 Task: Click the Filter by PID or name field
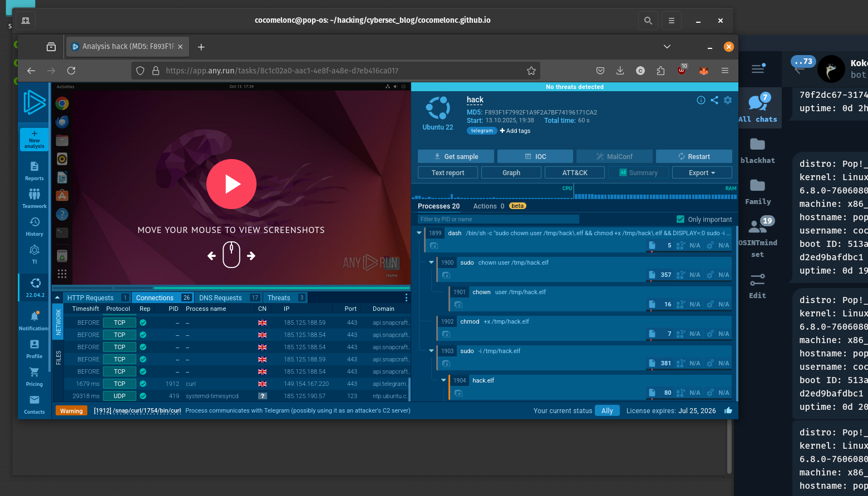(498, 219)
